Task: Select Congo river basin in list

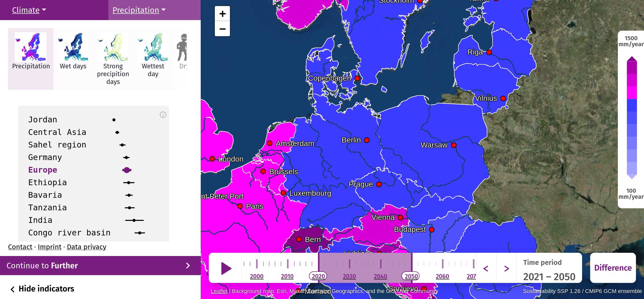Action: click(x=69, y=233)
